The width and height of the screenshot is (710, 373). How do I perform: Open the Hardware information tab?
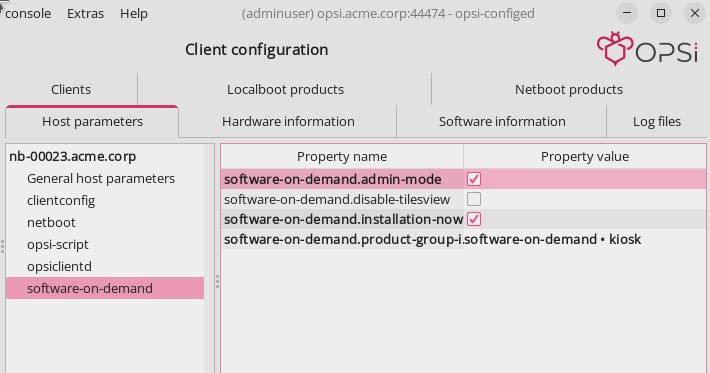pyautogui.click(x=288, y=121)
